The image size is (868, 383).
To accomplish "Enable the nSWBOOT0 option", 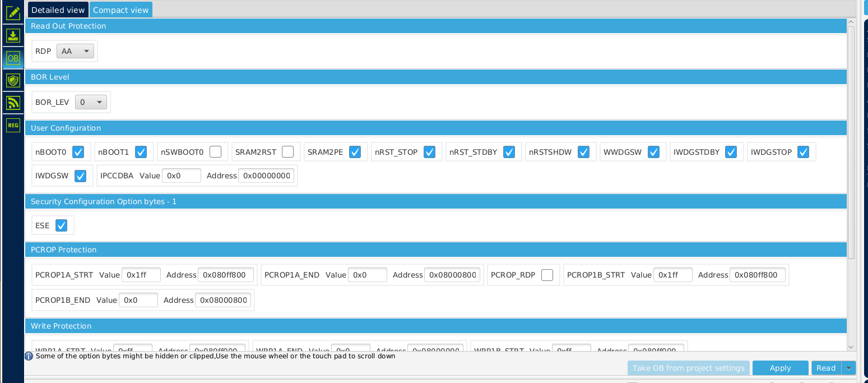I will (x=215, y=151).
